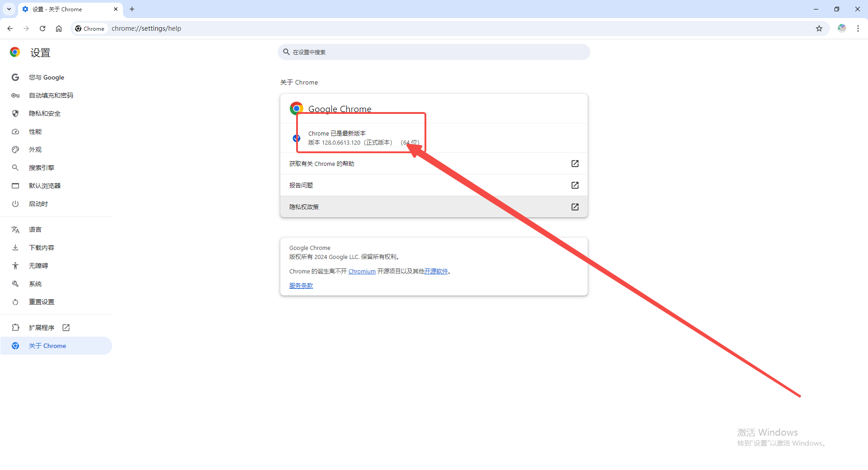The height and width of the screenshot is (470, 868).
Task: Click the wrench icon for 系统
Action: click(x=15, y=284)
